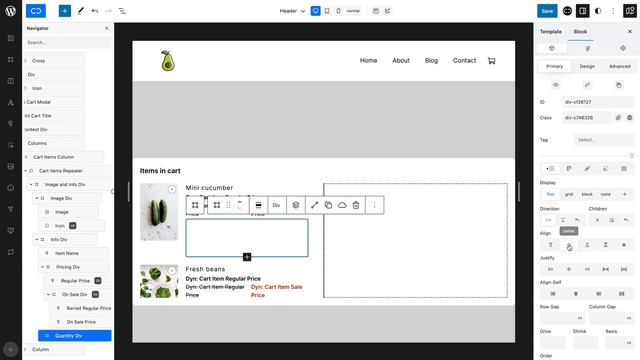This screenshot has width=640, height=360.
Task: Click the block toolbar cloud icon
Action: (342, 205)
